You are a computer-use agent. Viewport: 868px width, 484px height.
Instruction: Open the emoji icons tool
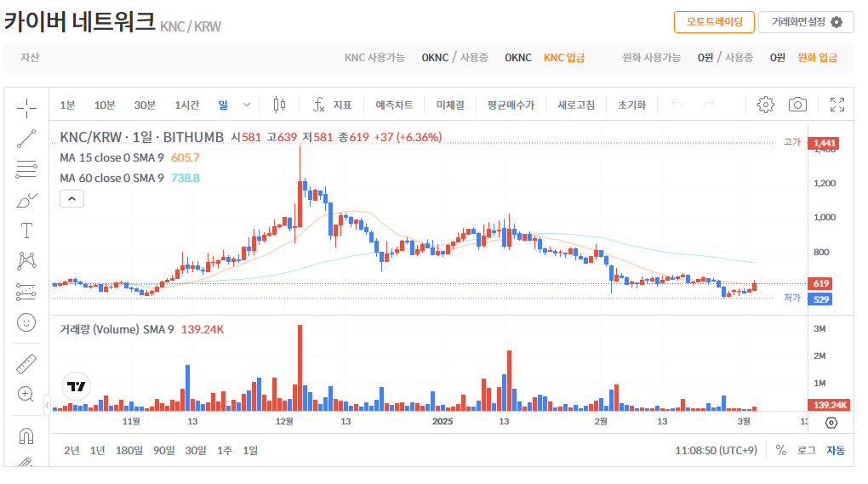[x=26, y=322]
